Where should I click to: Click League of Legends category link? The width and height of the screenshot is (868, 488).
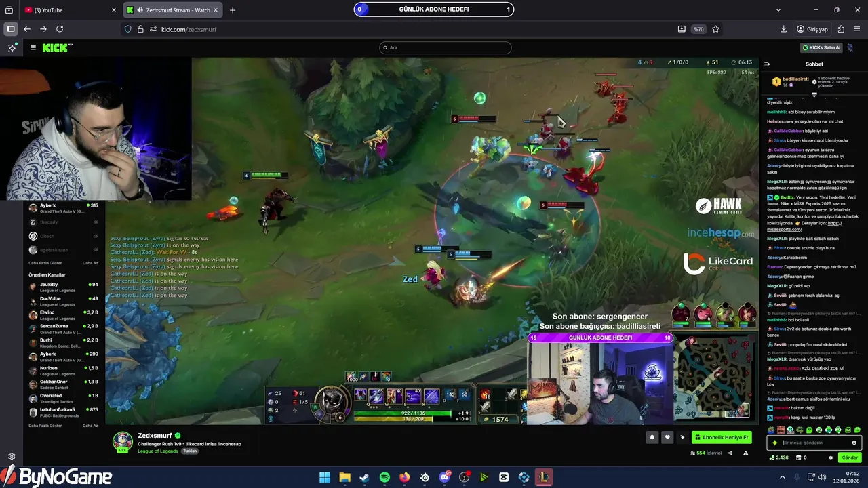[x=158, y=451]
